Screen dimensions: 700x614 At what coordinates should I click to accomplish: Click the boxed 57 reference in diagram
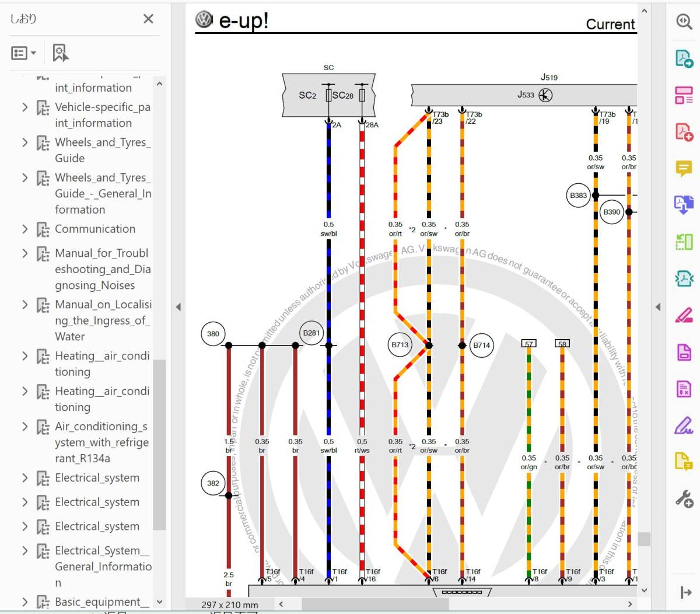point(528,344)
